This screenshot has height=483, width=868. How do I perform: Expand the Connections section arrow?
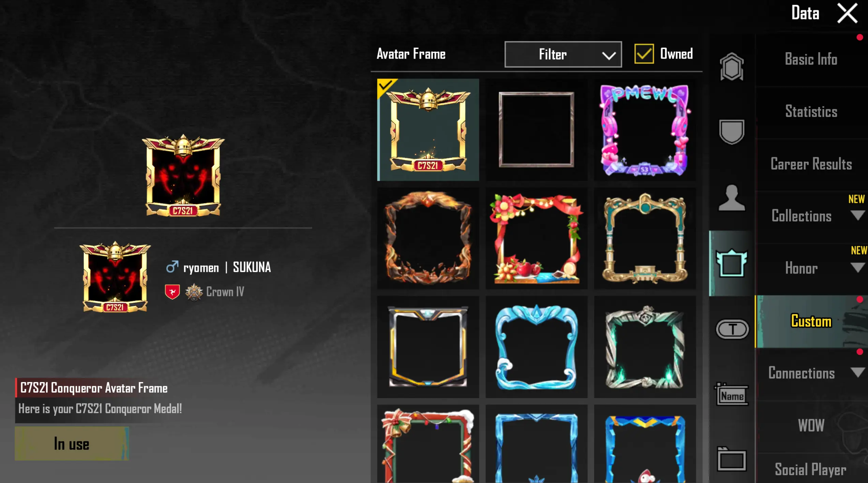click(857, 372)
